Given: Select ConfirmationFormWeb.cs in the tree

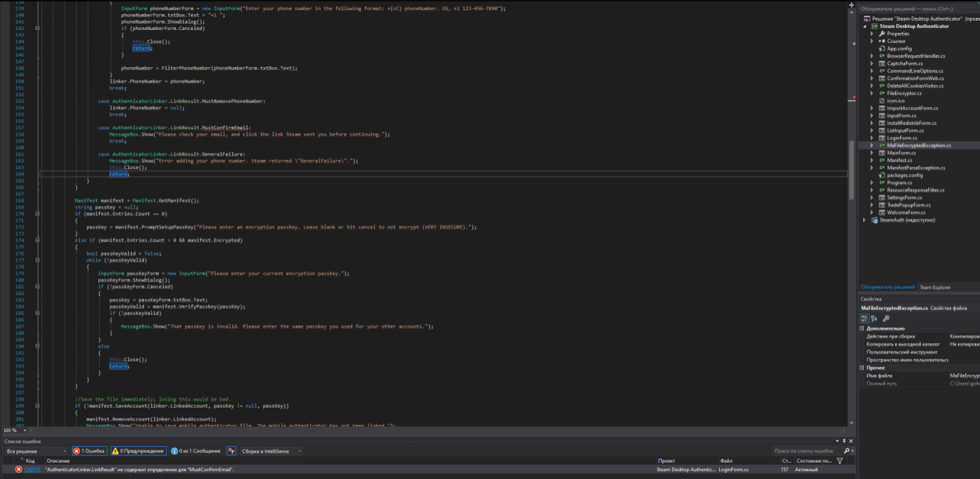Looking at the screenshot, I should click(915, 78).
